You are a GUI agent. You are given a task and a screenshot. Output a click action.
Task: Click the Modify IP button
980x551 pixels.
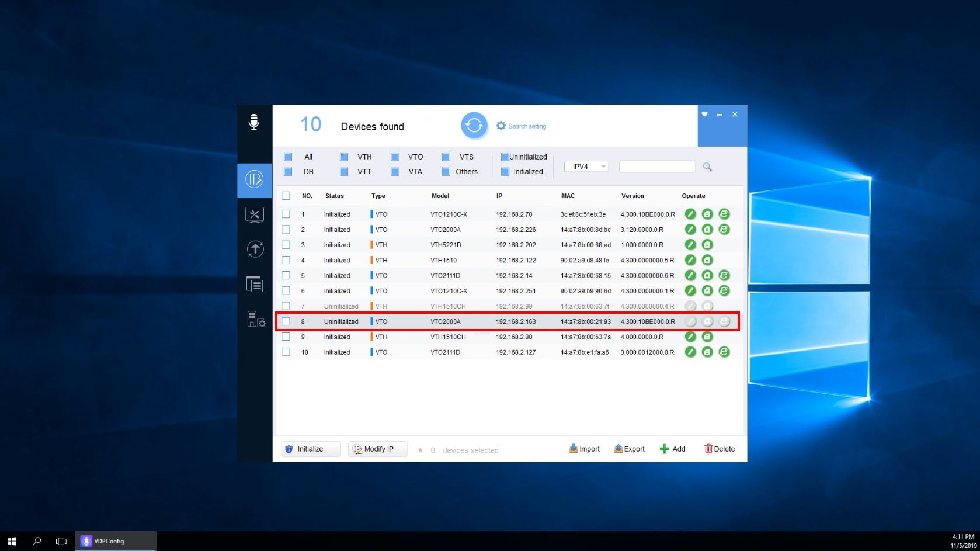[377, 449]
